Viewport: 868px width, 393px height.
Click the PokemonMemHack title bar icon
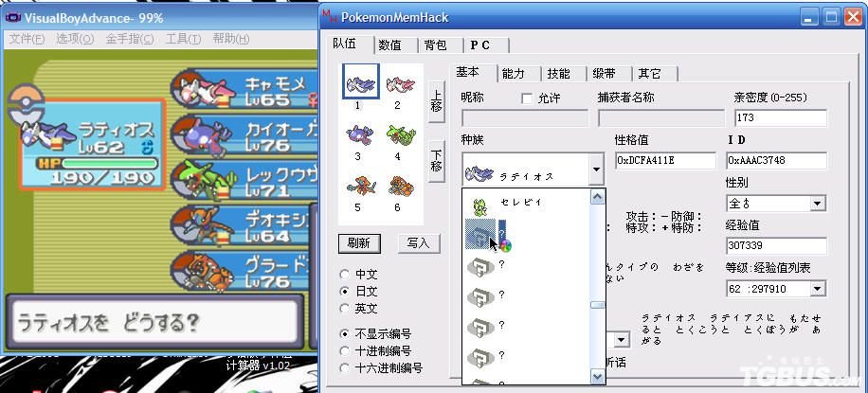click(x=331, y=17)
